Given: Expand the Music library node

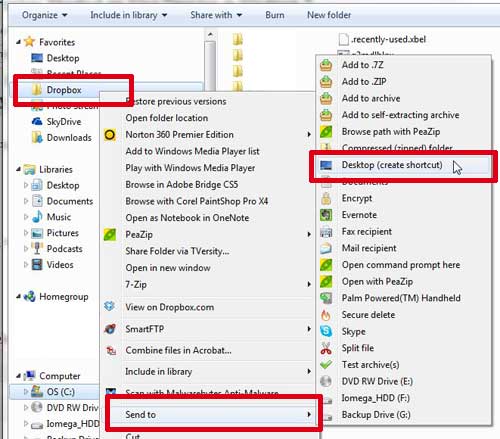Looking at the screenshot, I should [x=26, y=217].
